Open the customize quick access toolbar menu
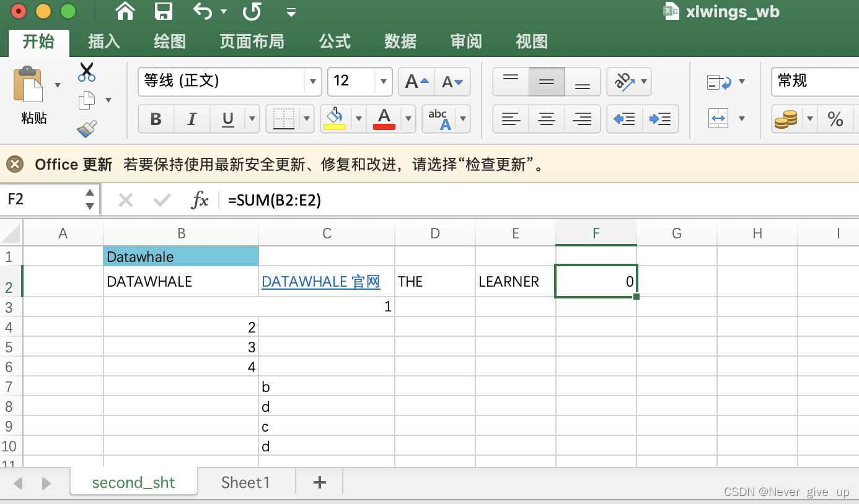The width and height of the screenshot is (859, 504). (x=291, y=12)
